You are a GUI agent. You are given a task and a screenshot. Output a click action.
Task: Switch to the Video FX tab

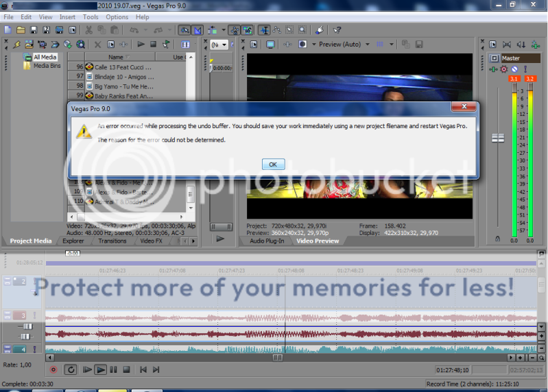point(151,241)
